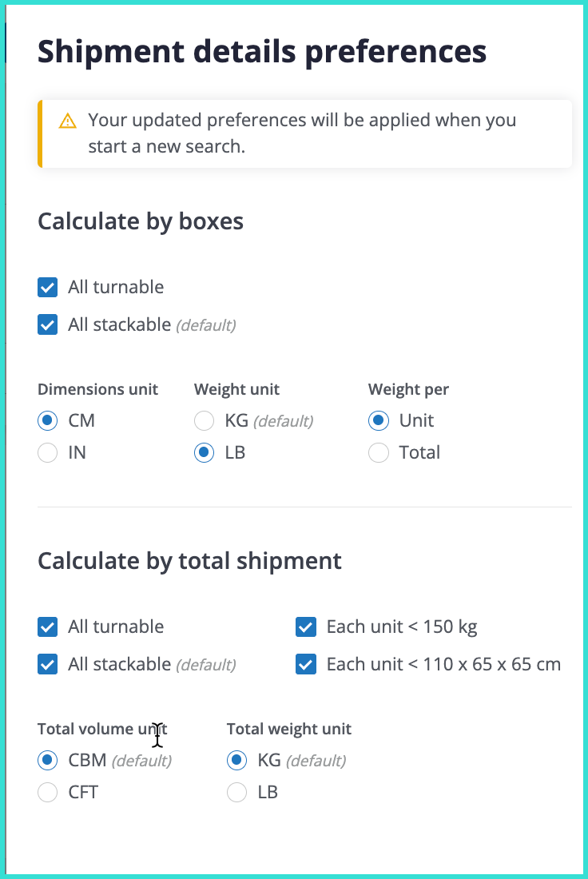The height and width of the screenshot is (879, 588).
Task: Choose KG weight unit for boxes
Action: [205, 420]
